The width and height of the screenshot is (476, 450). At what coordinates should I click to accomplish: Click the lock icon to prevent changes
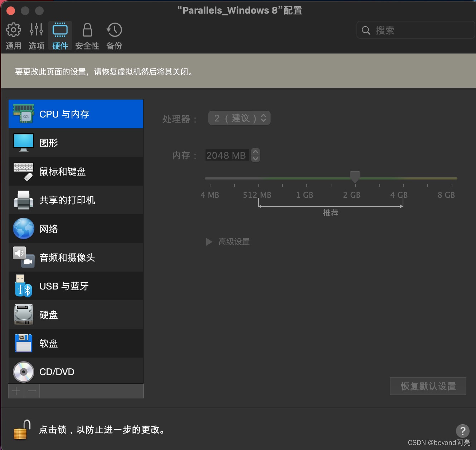[x=22, y=430]
